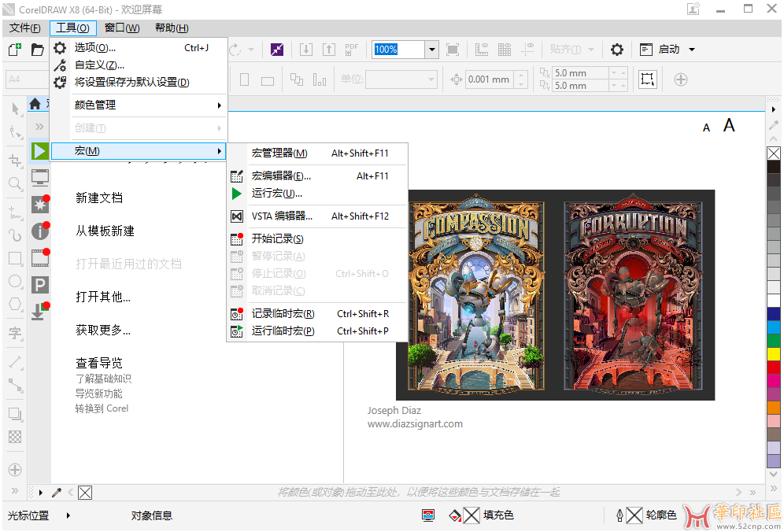Click the Import arrow icon on the toolbar
This screenshot has height=532, width=784.
(x=306, y=49)
